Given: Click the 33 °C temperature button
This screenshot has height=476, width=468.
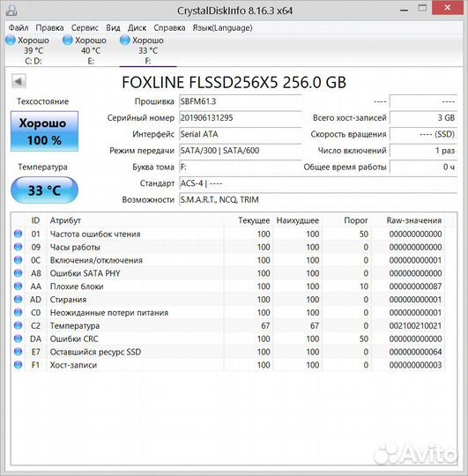Looking at the screenshot, I should pos(44,190).
